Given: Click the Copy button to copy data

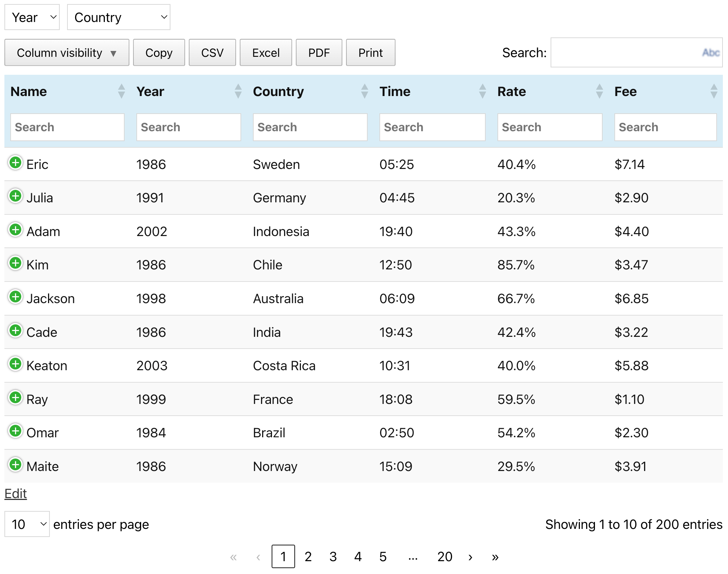Looking at the screenshot, I should click(158, 53).
